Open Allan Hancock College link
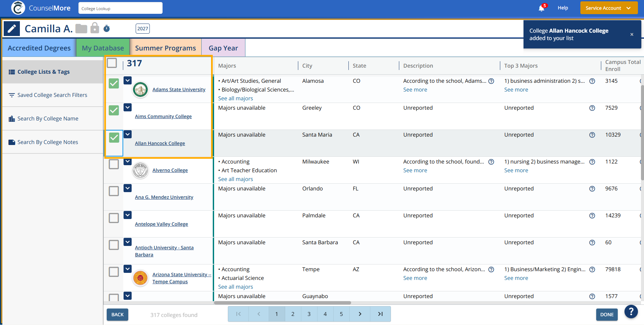The image size is (644, 325). pyautogui.click(x=160, y=143)
